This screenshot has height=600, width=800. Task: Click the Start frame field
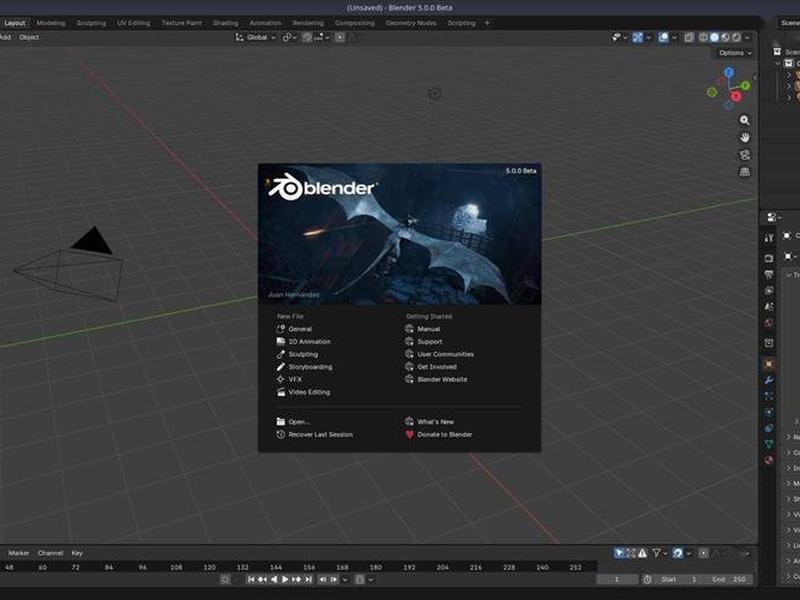coord(680,580)
